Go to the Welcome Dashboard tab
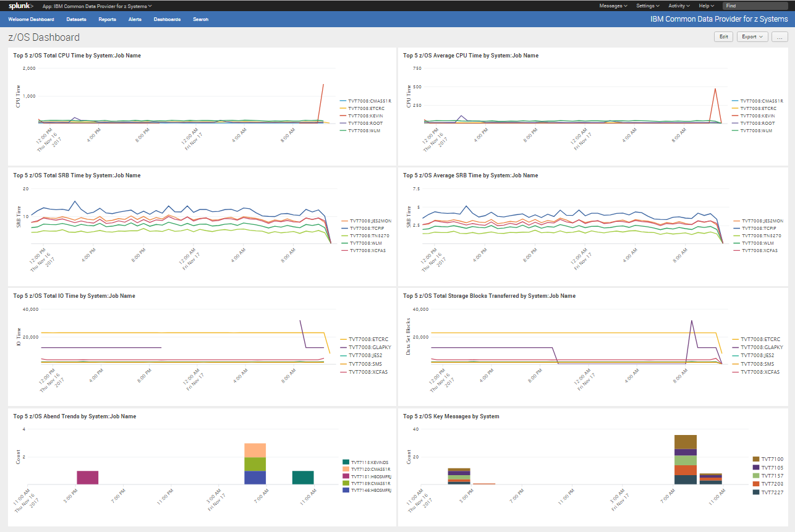Viewport: 795px width, 532px height. point(31,19)
